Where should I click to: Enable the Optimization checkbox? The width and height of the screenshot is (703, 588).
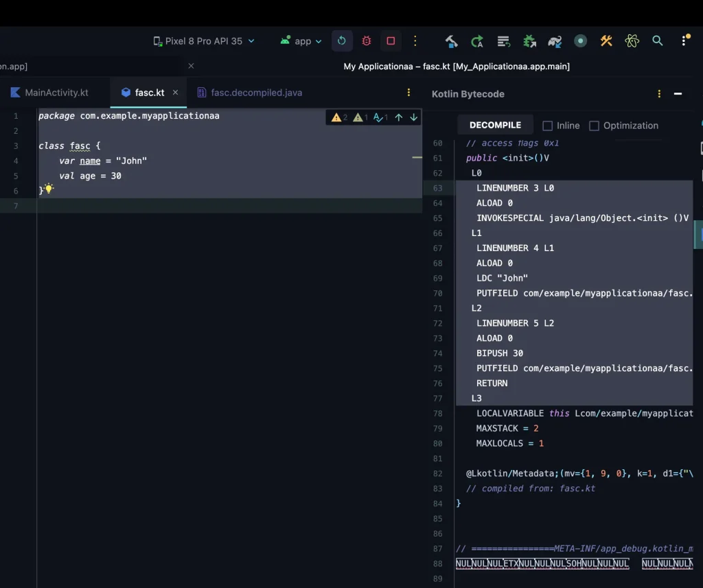pyautogui.click(x=594, y=126)
